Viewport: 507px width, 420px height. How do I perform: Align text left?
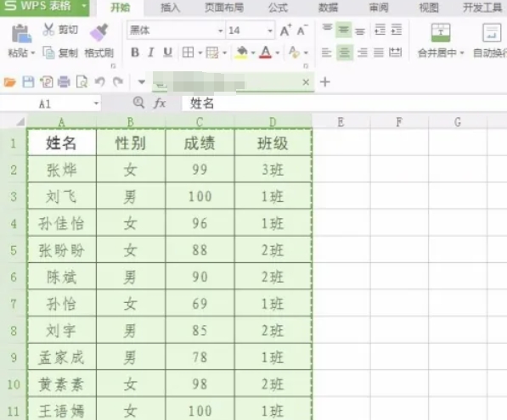[327, 52]
